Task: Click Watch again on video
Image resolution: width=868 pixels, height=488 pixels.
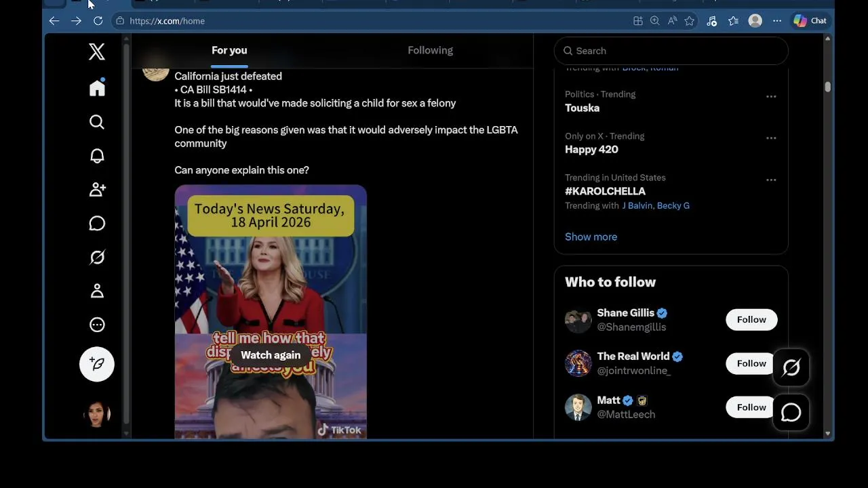Action: tap(271, 355)
